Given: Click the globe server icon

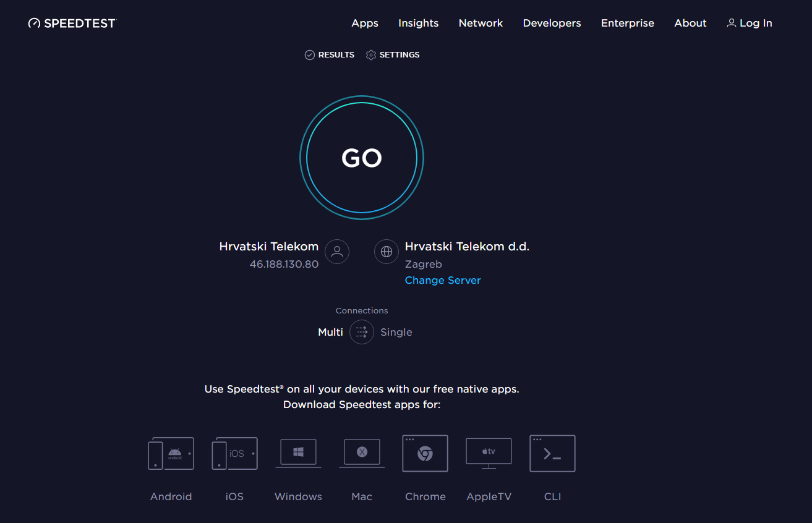Looking at the screenshot, I should pyautogui.click(x=387, y=252).
